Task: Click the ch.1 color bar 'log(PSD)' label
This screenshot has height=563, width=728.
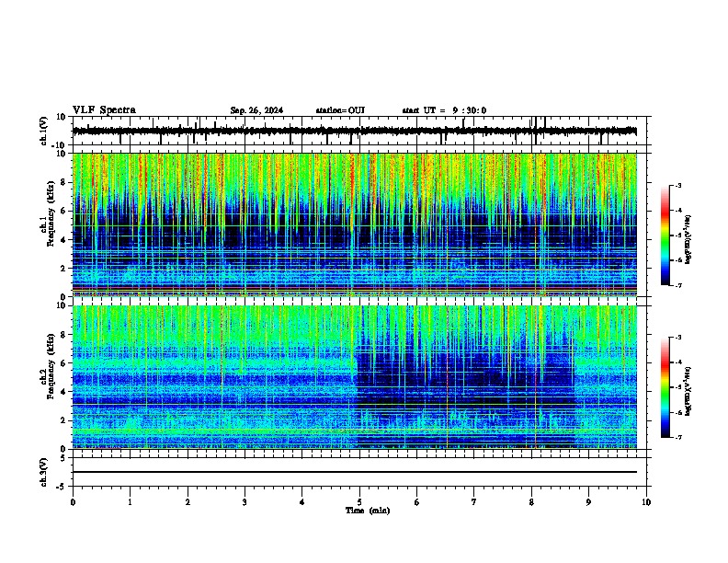Action: [x=688, y=239]
